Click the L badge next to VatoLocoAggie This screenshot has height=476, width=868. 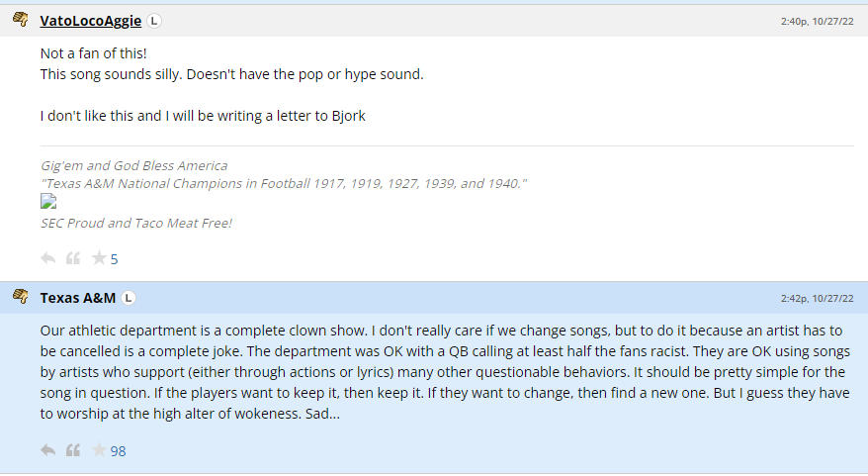click(x=155, y=21)
